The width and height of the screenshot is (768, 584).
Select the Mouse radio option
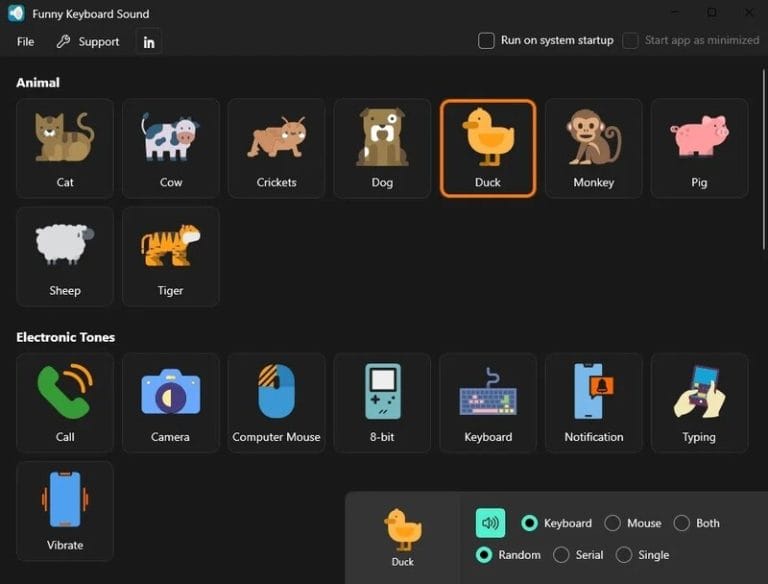tap(613, 523)
